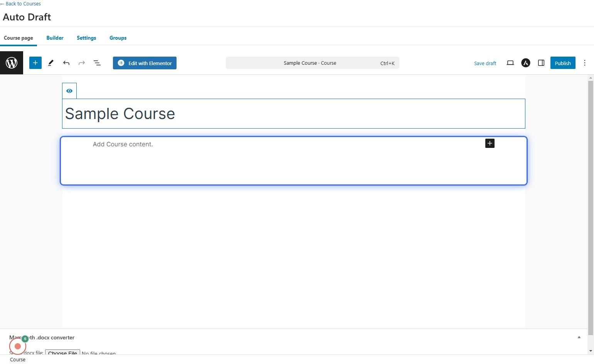Switch to the Settings tab
Screen dimensions: 594x364
tap(86, 38)
